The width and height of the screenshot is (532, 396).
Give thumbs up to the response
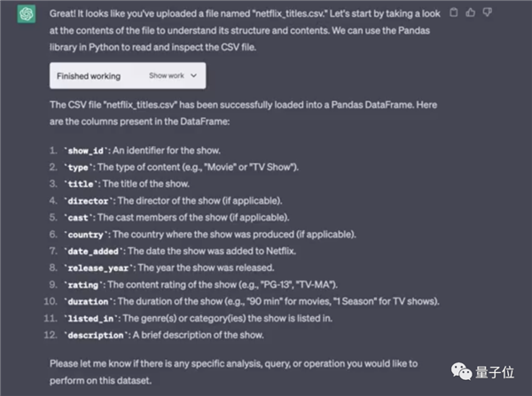pyautogui.click(x=470, y=12)
